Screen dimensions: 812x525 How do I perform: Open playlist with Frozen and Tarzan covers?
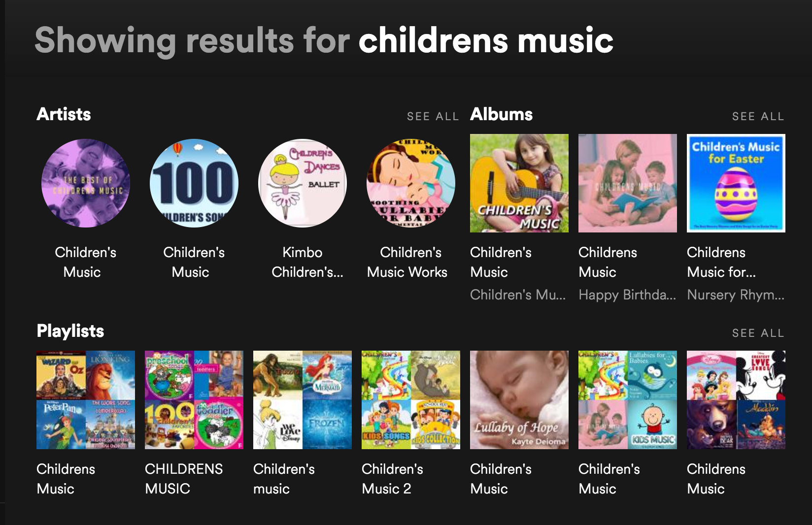303,400
